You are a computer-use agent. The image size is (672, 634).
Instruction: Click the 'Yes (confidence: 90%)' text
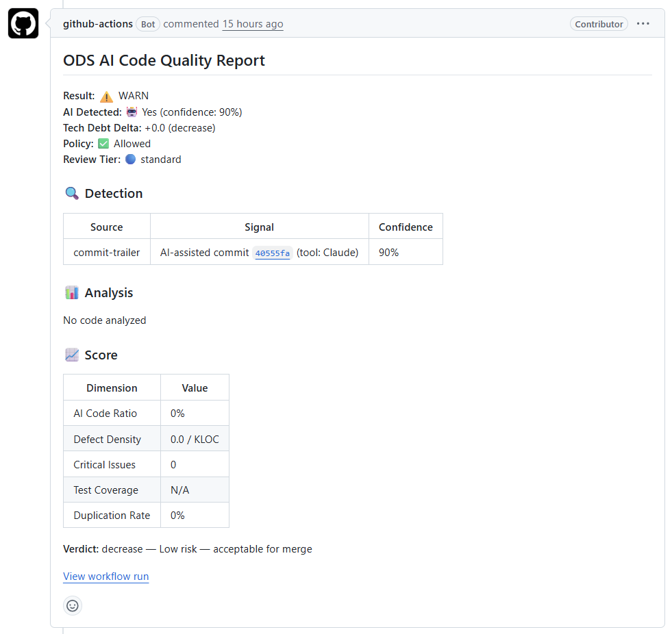pyautogui.click(x=192, y=112)
